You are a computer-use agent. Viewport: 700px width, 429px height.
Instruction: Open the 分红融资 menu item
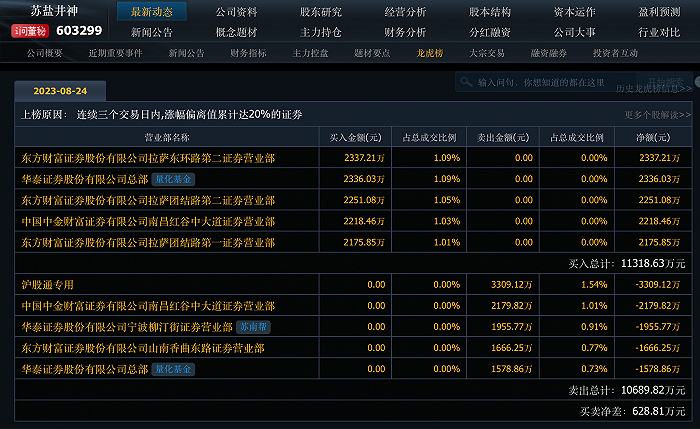pyautogui.click(x=489, y=32)
